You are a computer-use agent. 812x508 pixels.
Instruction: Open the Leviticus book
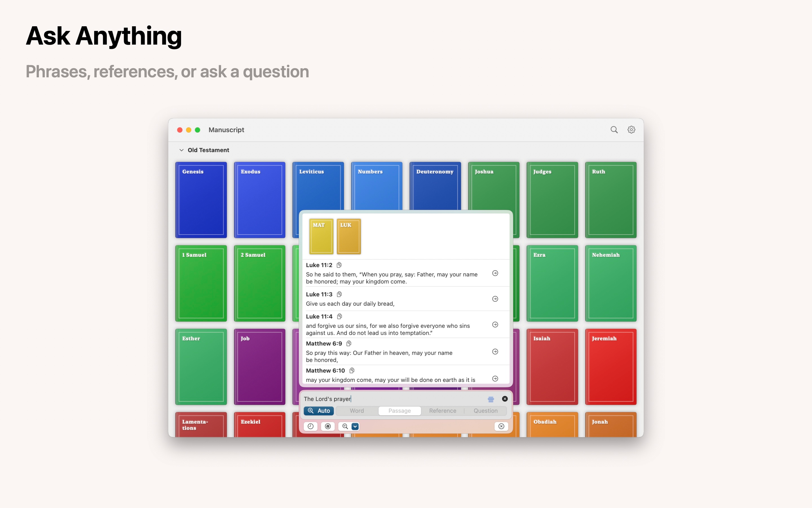[x=318, y=186]
